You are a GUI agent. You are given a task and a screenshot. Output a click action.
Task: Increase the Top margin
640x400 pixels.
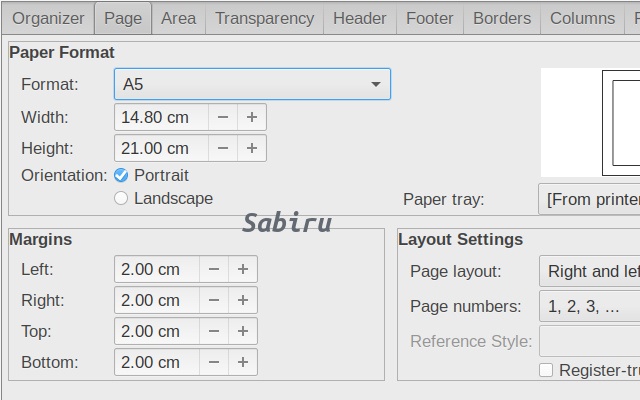pyautogui.click(x=243, y=331)
